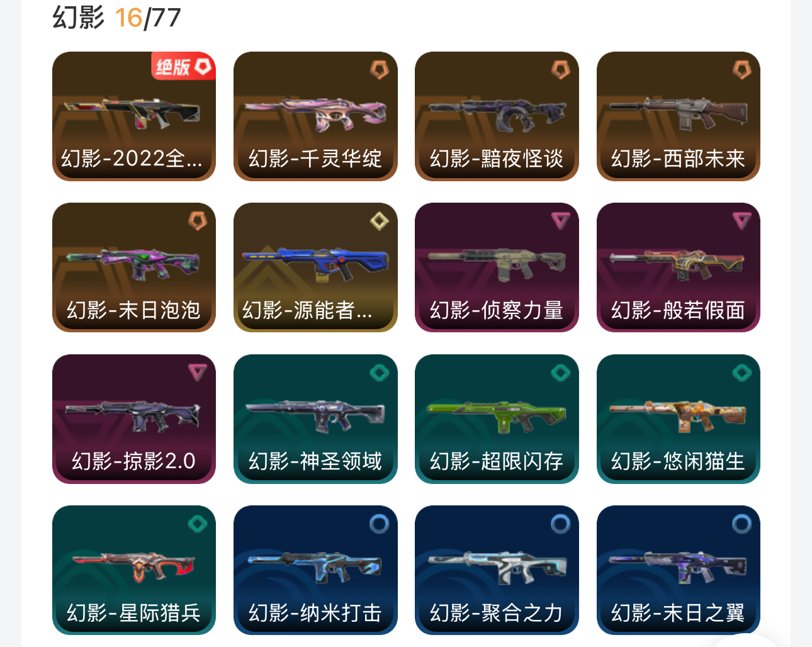The image size is (812, 647).
Task: Click the pink triangle icon on 幻影-般若假面
Action: [x=742, y=221]
